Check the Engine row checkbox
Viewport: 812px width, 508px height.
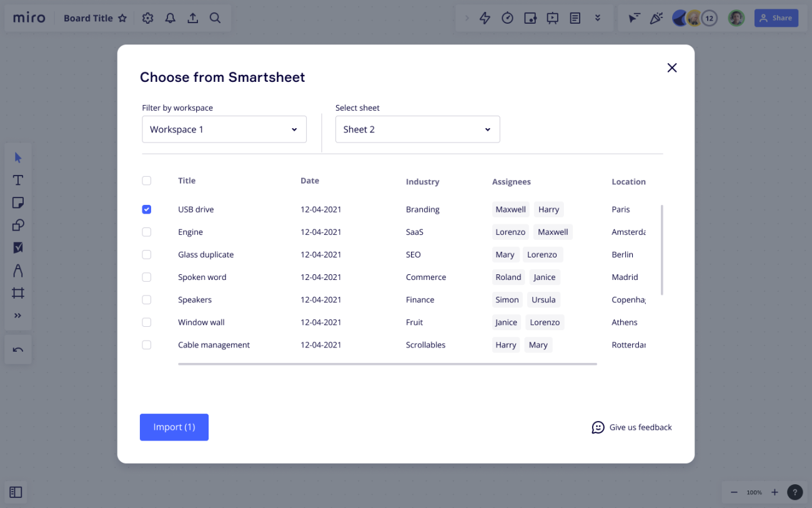click(146, 232)
